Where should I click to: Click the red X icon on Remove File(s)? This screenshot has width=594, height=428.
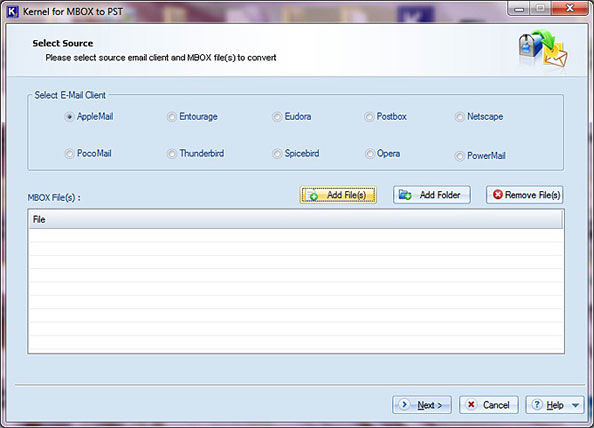(497, 195)
